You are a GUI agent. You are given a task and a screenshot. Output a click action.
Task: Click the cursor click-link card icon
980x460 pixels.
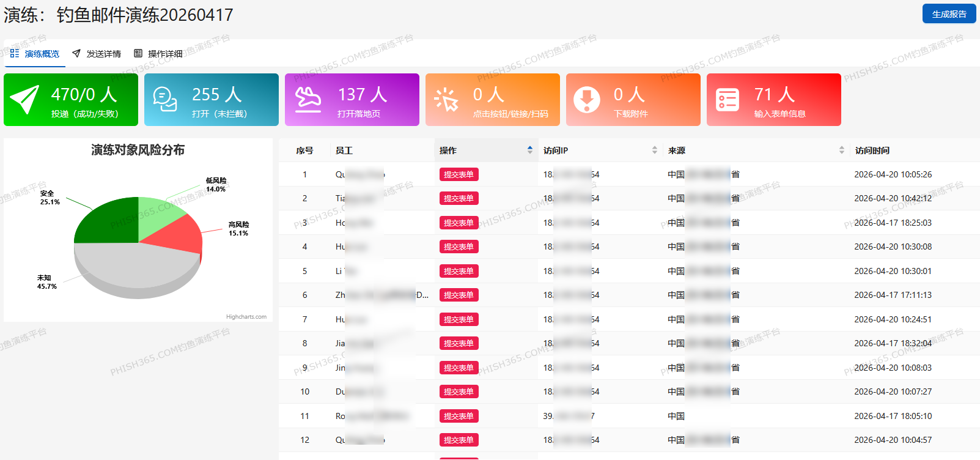tap(446, 100)
